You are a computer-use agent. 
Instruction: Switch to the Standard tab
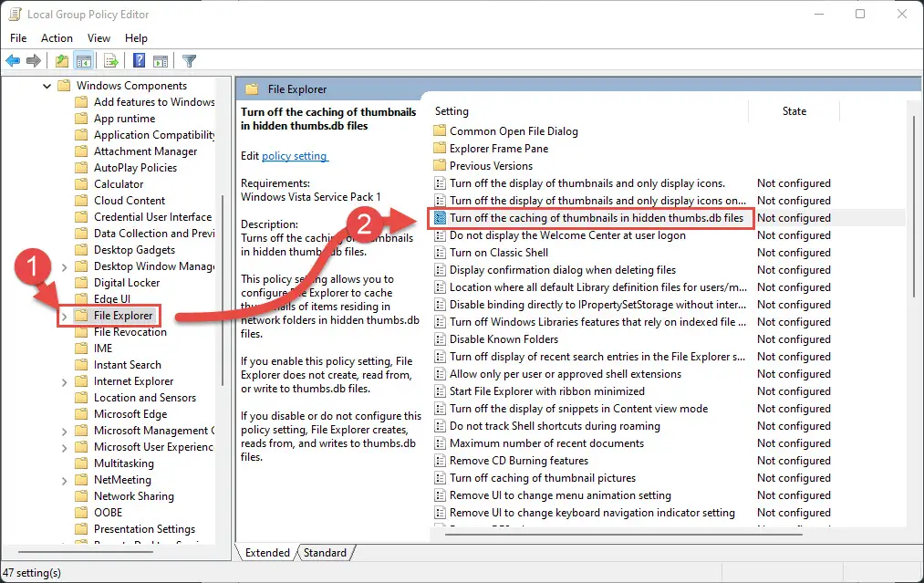(x=325, y=552)
